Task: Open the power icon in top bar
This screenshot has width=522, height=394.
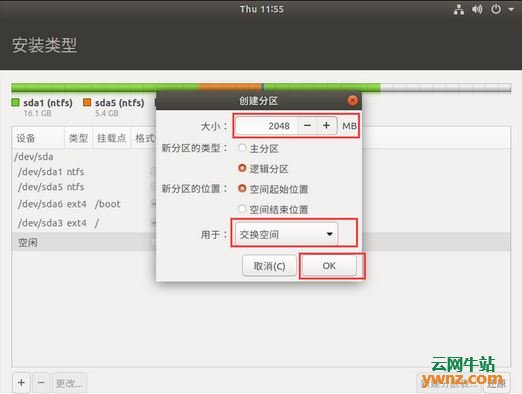Action: [496, 9]
